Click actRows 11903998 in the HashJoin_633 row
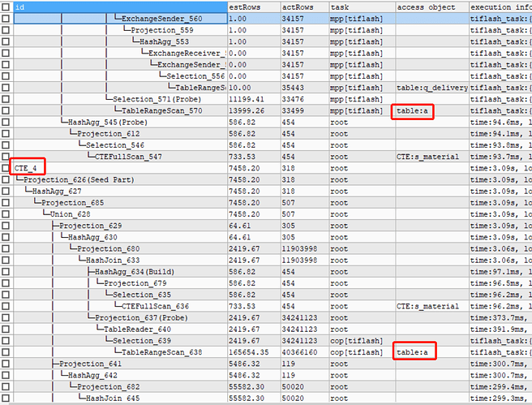 coord(299,260)
